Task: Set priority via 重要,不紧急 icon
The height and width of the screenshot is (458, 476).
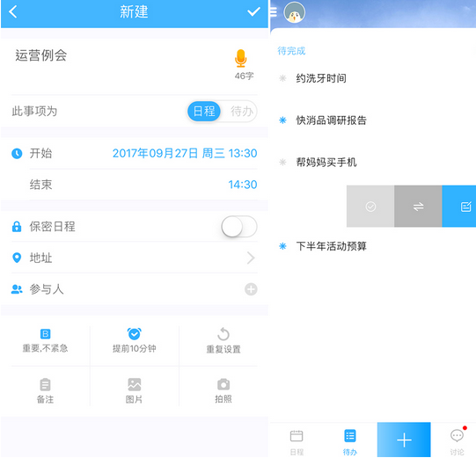Action: click(x=45, y=340)
